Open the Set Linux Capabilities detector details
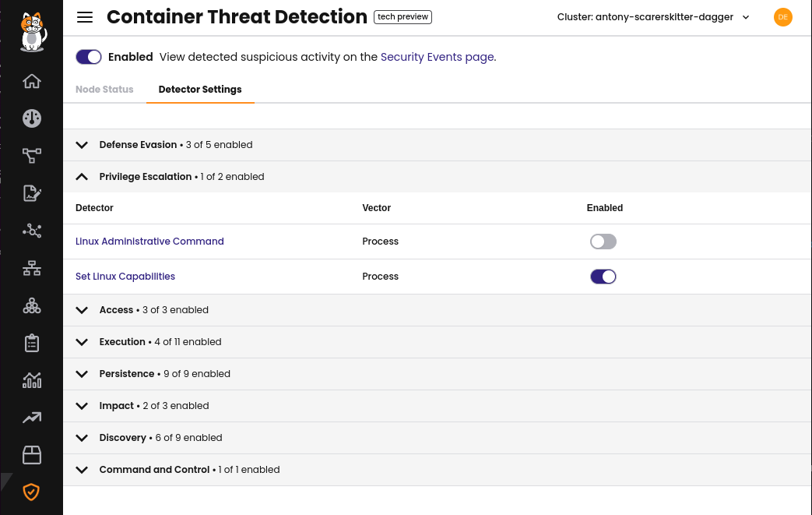Viewport: 812px width, 515px height. pyautogui.click(x=125, y=276)
